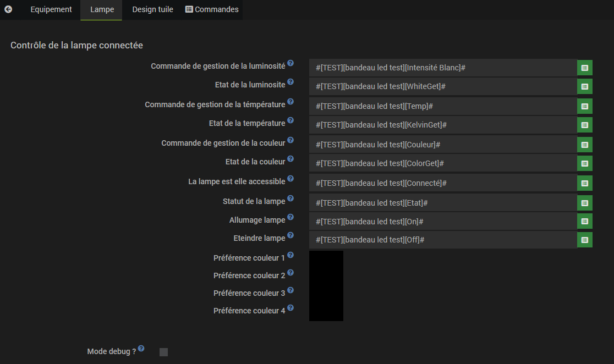This screenshot has height=364, width=614.
Task: Show help for Mode debug
Action: point(141,349)
